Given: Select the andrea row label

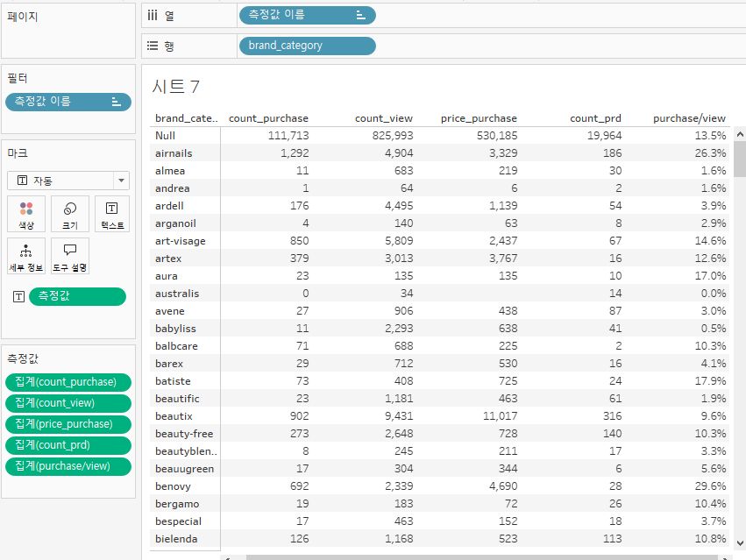Looking at the screenshot, I should coord(172,188).
